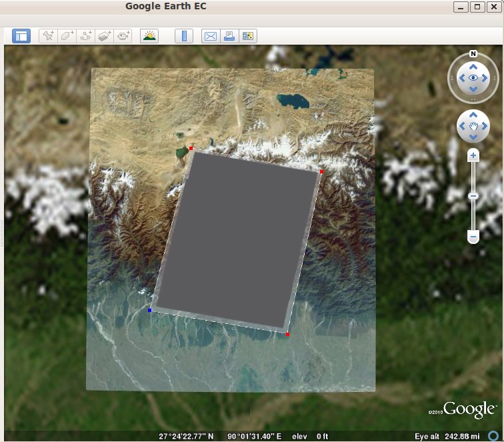Select the Add Polygon tool

click(x=67, y=36)
